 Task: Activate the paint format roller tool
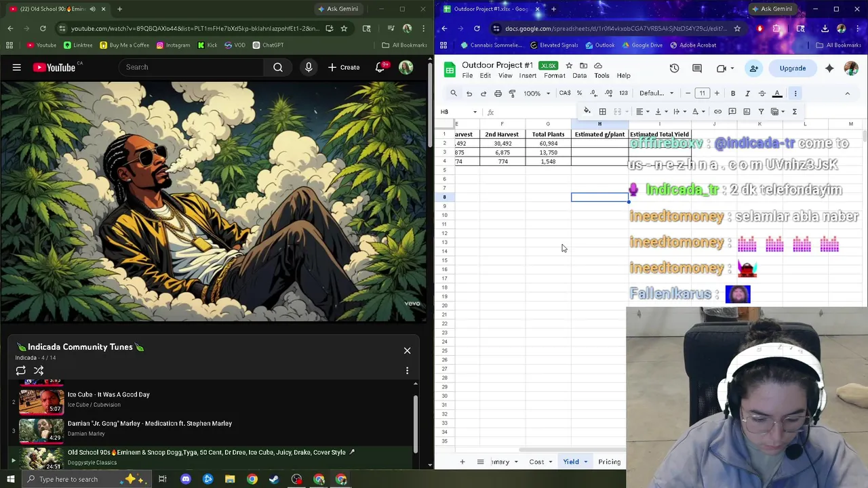pos(512,94)
